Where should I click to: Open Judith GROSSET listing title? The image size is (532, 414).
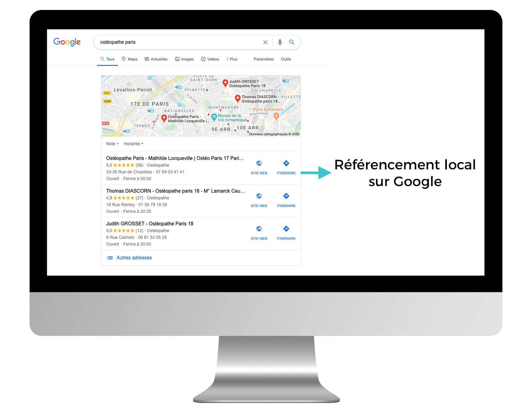point(150,224)
